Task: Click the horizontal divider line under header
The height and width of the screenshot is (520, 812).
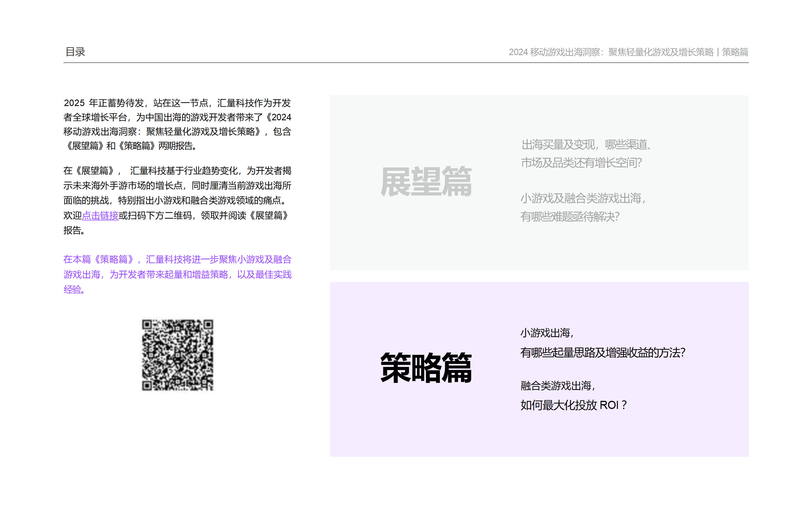Action: click(405, 62)
